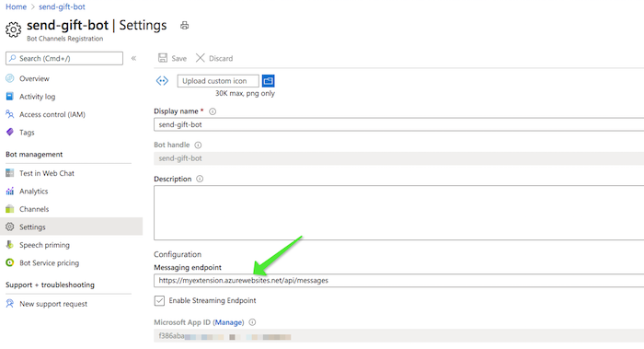Image resolution: width=644 pixels, height=349 pixels.
Task: Open Test in Web Chat
Action: tap(46, 173)
